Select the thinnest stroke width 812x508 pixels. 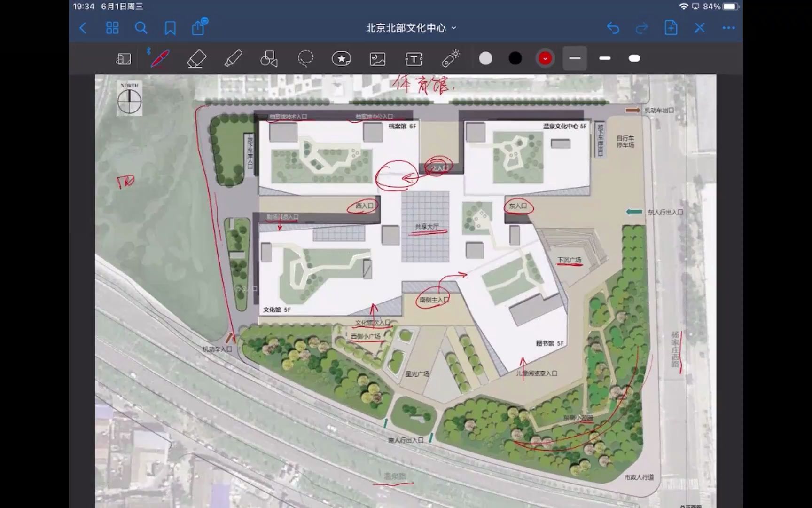point(575,58)
